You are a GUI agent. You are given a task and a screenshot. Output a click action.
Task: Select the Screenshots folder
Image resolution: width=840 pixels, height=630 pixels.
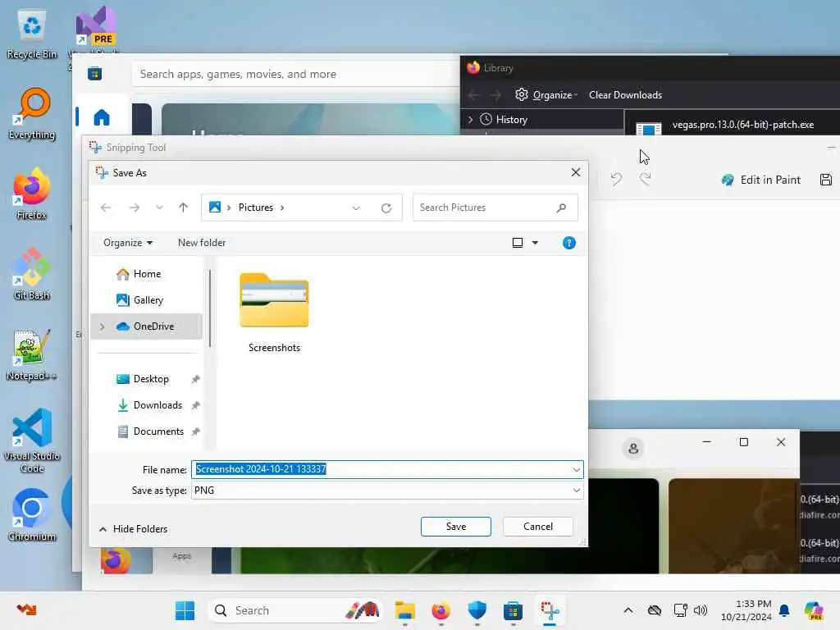point(274,313)
